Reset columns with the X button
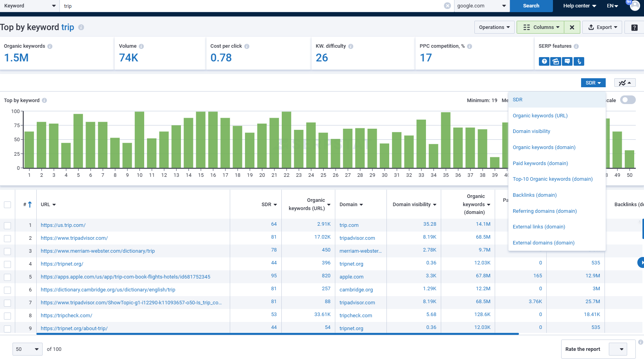The width and height of the screenshot is (644, 363). click(x=572, y=27)
